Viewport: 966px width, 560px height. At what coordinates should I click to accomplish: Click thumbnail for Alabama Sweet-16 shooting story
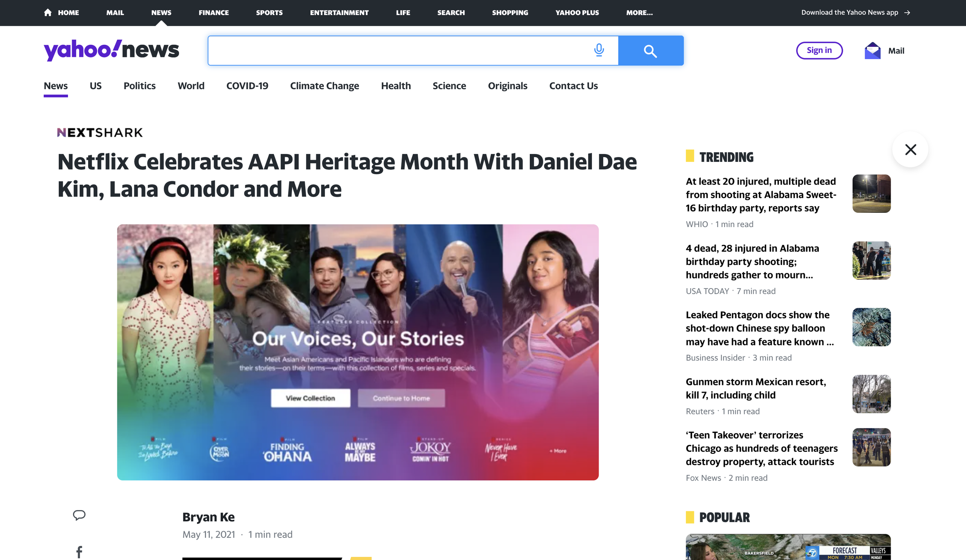(871, 193)
